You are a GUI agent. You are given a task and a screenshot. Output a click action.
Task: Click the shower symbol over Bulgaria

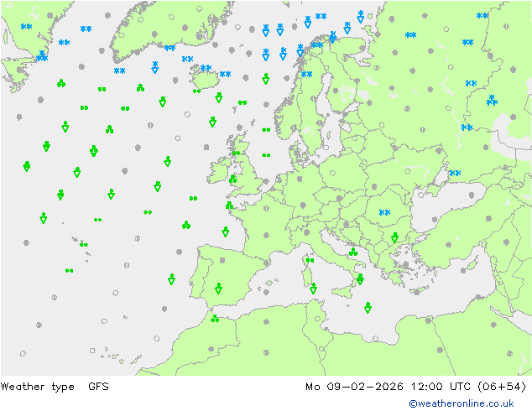(x=394, y=238)
